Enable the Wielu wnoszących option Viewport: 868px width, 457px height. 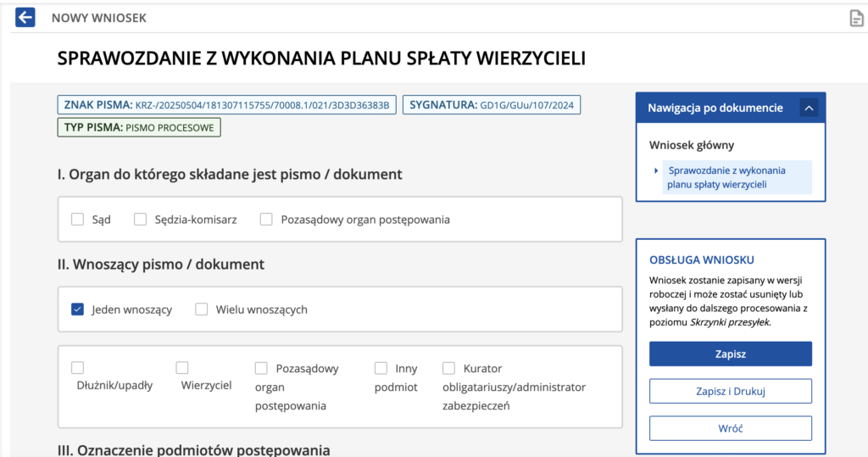[202, 309]
